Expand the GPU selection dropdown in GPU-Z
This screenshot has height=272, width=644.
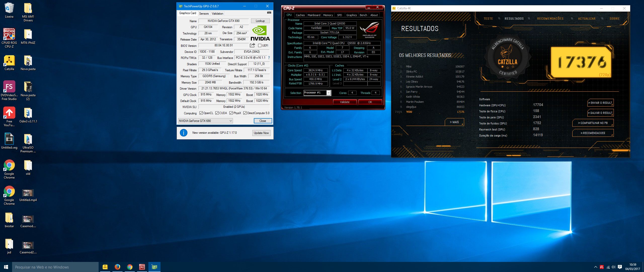[x=205, y=121]
